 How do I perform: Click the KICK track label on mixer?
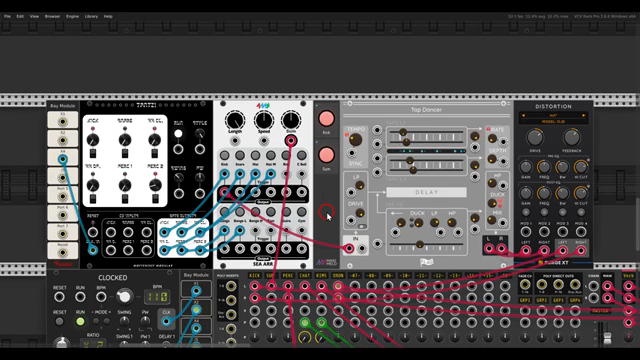point(254,276)
